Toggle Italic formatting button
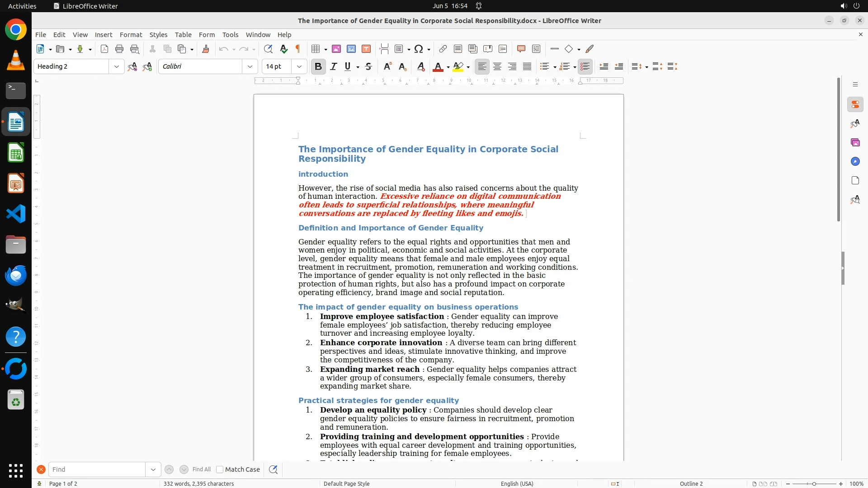Image resolution: width=868 pixels, height=488 pixels. (x=334, y=66)
